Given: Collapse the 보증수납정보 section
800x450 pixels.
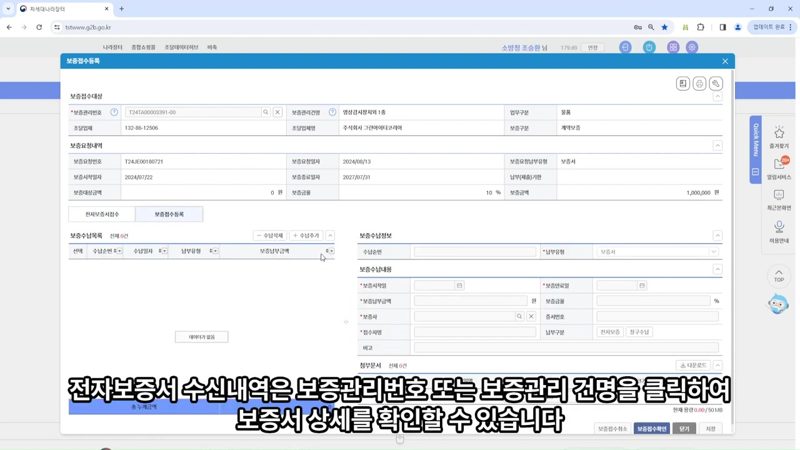Looking at the screenshot, I should coord(717,236).
